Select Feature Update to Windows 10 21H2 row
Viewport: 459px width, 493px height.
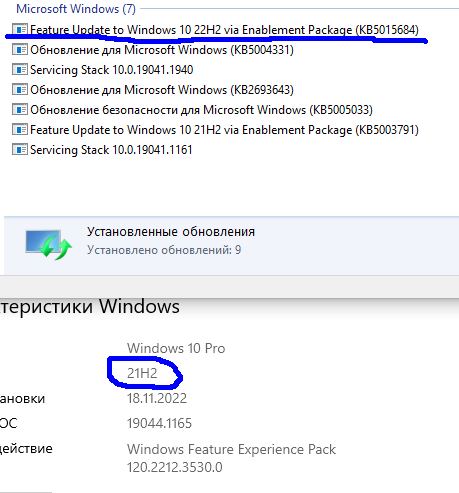pos(224,130)
